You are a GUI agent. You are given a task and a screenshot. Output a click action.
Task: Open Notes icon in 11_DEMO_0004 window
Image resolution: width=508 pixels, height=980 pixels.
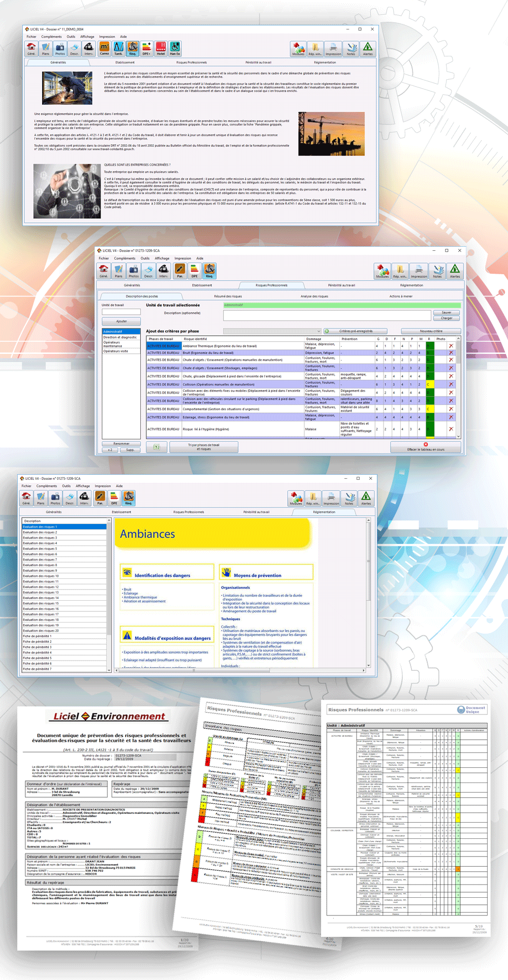click(x=351, y=49)
